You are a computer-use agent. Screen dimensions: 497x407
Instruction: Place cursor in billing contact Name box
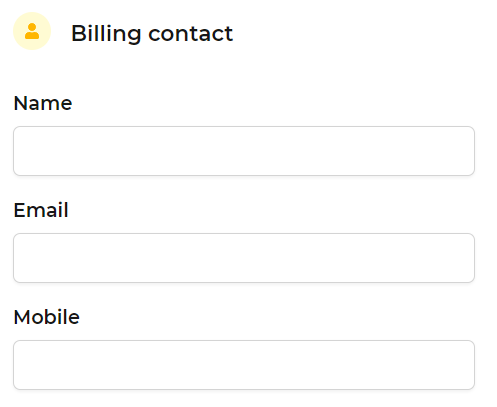[x=244, y=151]
